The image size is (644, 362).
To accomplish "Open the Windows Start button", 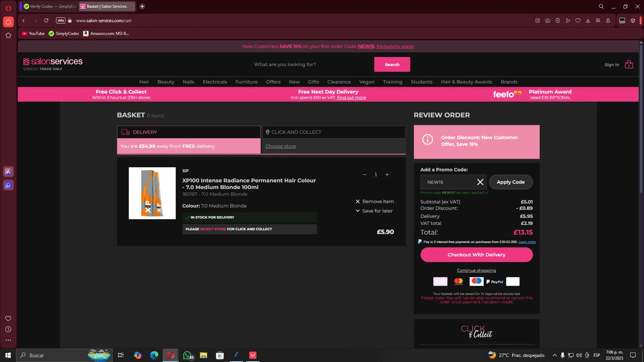I will (8, 355).
